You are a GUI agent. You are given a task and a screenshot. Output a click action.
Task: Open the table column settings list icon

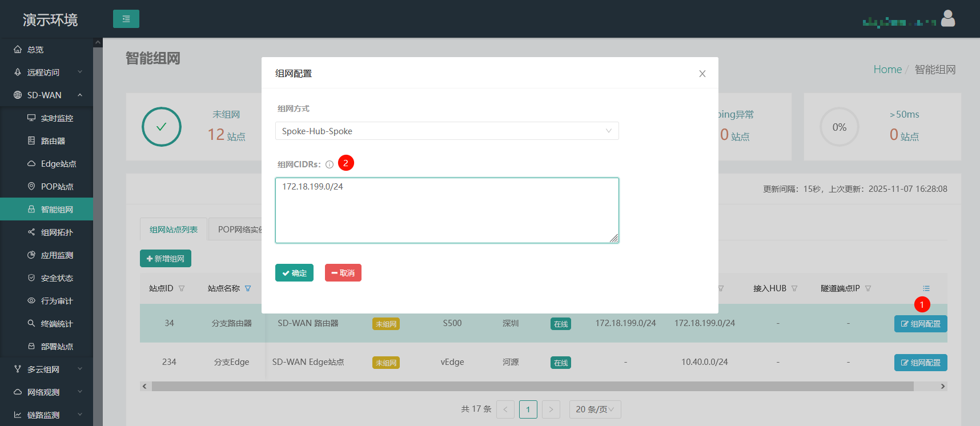[926, 288]
